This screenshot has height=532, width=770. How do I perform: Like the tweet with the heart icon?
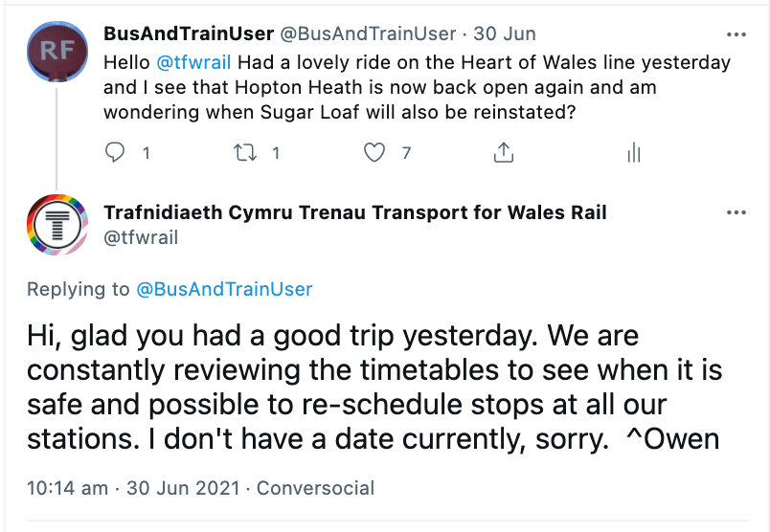point(376,152)
